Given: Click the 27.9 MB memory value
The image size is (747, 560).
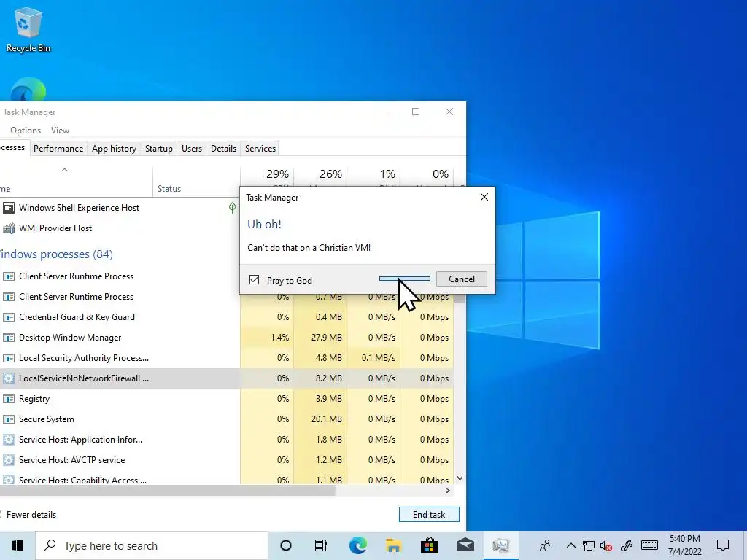Looking at the screenshot, I should [x=326, y=338].
